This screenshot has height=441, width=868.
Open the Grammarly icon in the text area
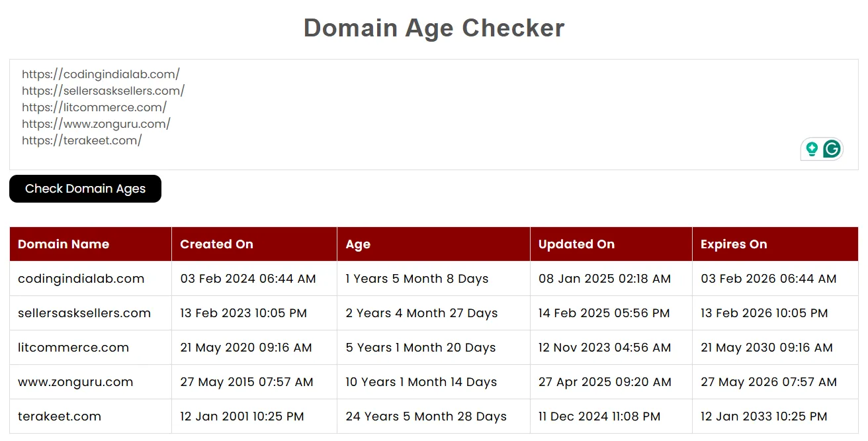832,149
